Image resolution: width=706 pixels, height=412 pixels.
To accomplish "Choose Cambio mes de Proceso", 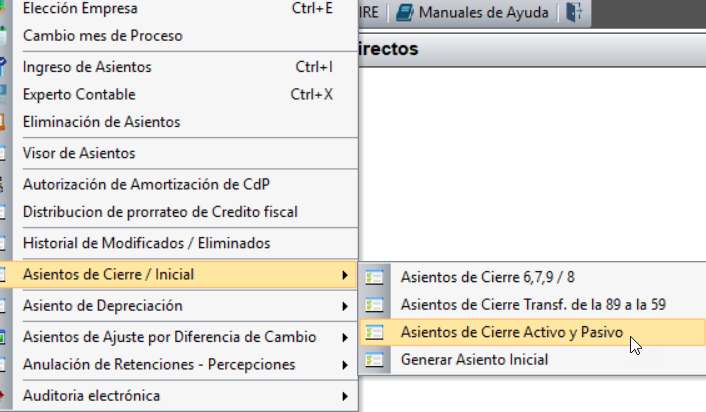I will click(x=186, y=36).
